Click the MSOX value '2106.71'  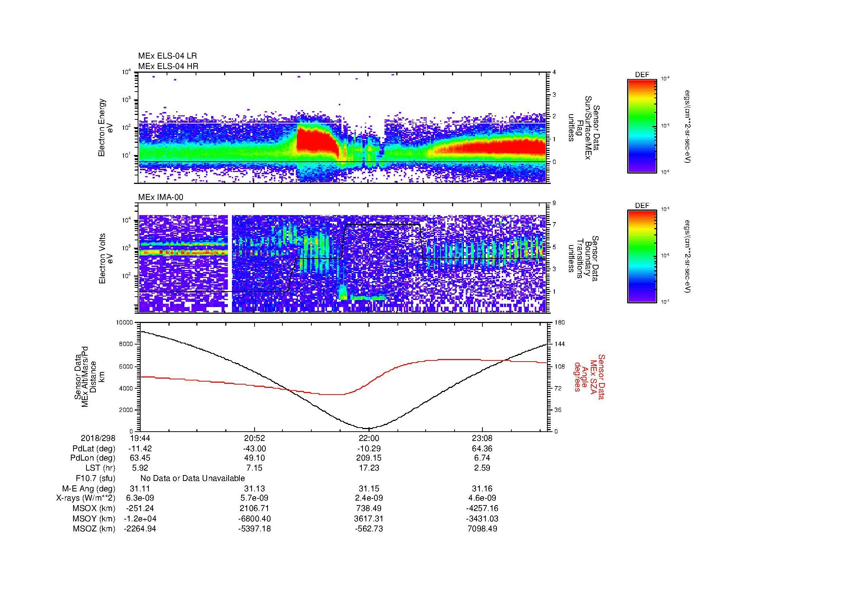point(255,508)
